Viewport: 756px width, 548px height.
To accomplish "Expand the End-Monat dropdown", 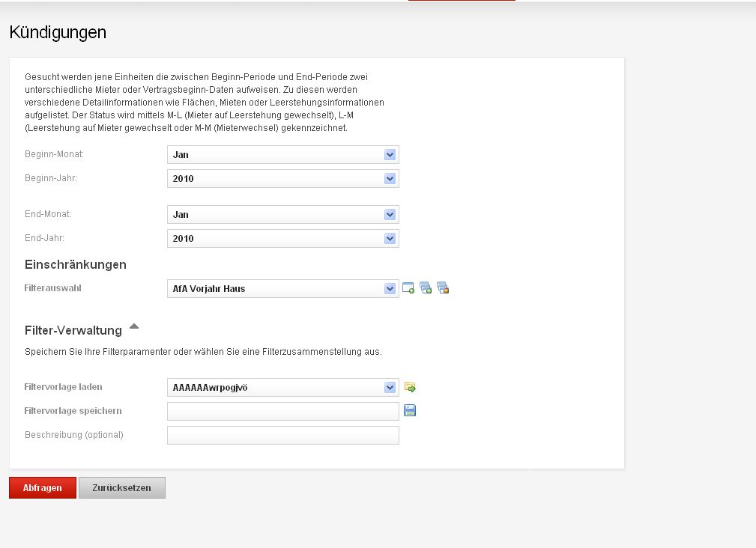I will coord(282,214).
